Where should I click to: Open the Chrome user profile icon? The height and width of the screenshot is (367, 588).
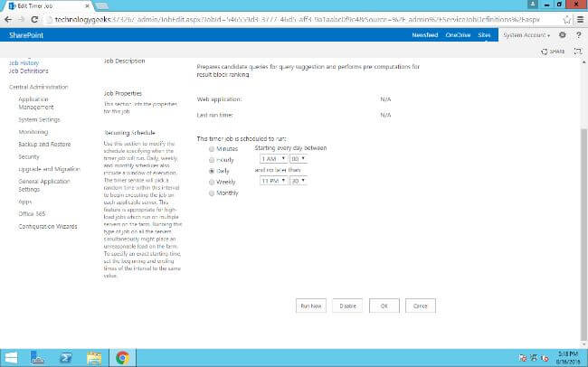pos(532,5)
